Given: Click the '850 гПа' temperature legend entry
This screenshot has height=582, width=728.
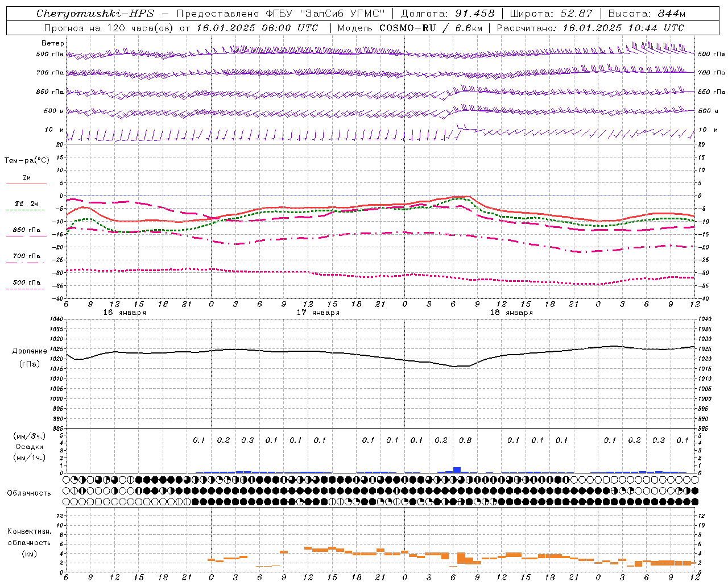Looking at the screenshot, I should pyautogui.click(x=26, y=230).
